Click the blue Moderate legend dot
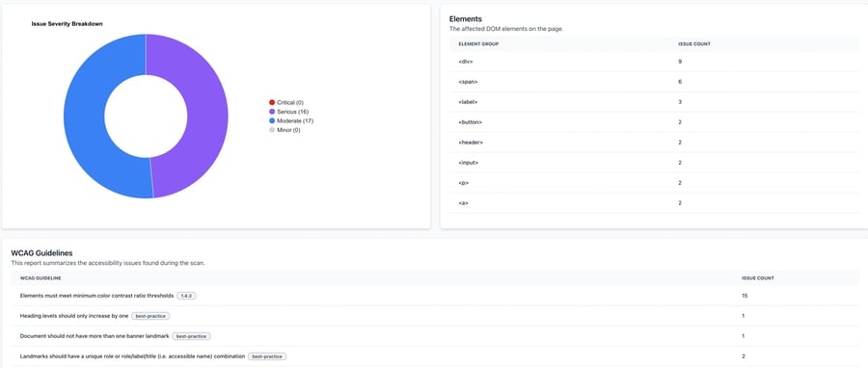 272,120
